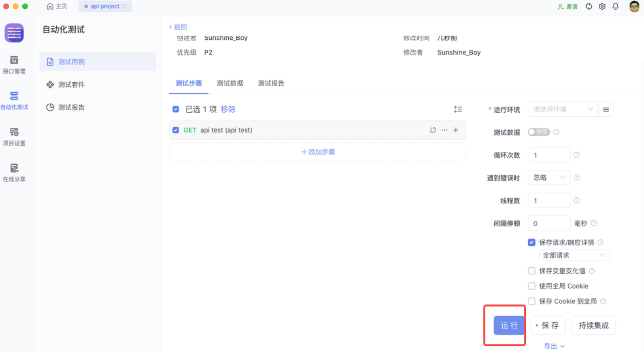Open the 自动化测试 sidebar icon
The image size is (644, 352).
[x=14, y=101]
